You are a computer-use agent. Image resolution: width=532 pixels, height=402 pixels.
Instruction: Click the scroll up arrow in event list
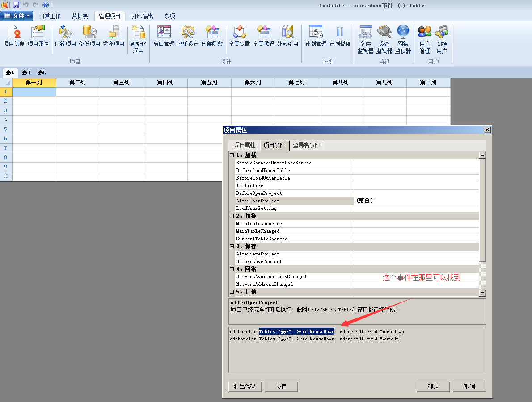click(482, 155)
